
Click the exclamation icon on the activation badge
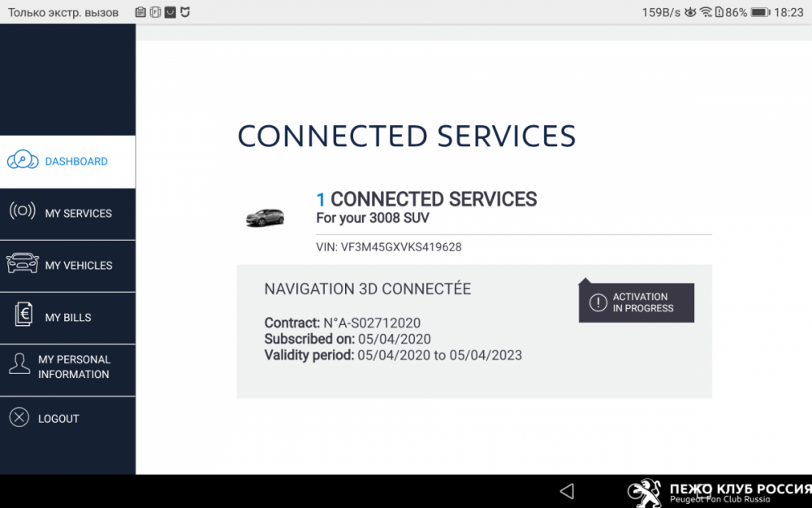pos(598,302)
